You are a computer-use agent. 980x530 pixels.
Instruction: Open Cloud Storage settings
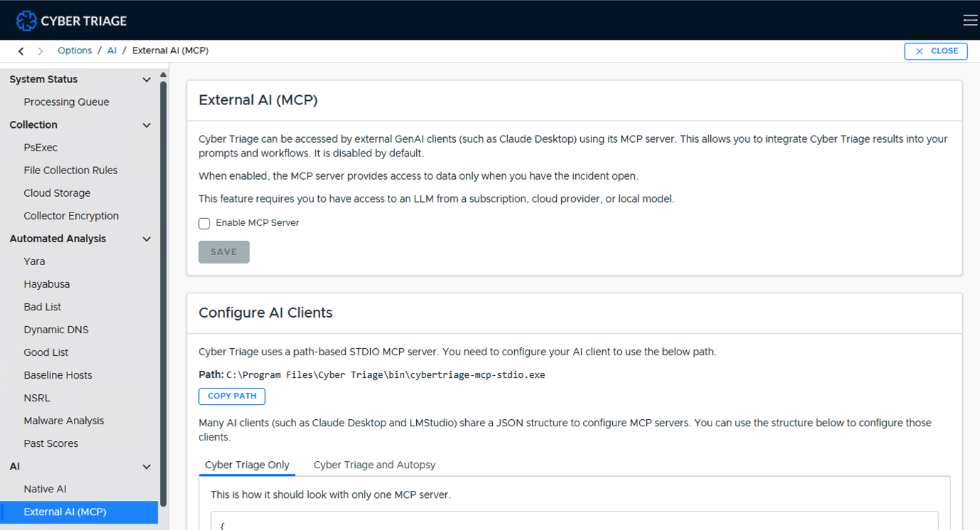[57, 193]
